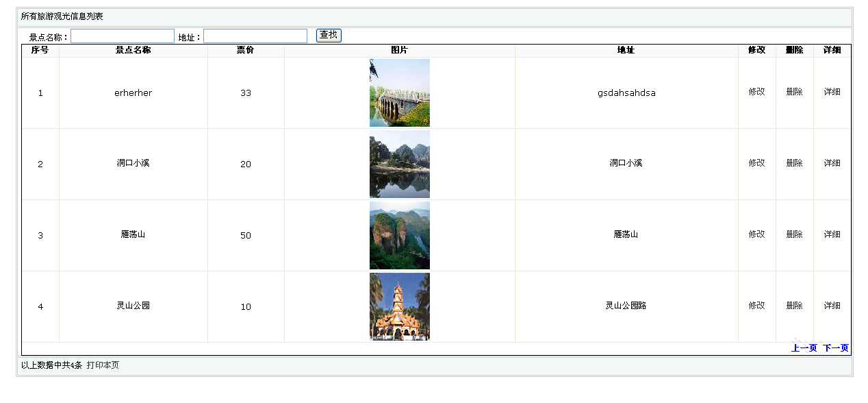This screenshot has width=868, height=403.
Task: Click the address cell 洞口小溪
Action: click(x=626, y=163)
